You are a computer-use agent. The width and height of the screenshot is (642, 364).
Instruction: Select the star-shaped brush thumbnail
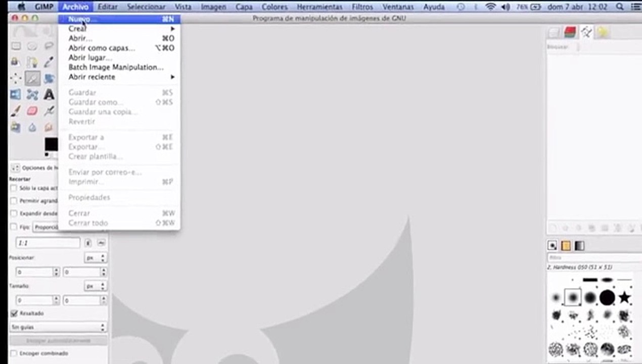click(x=624, y=297)
